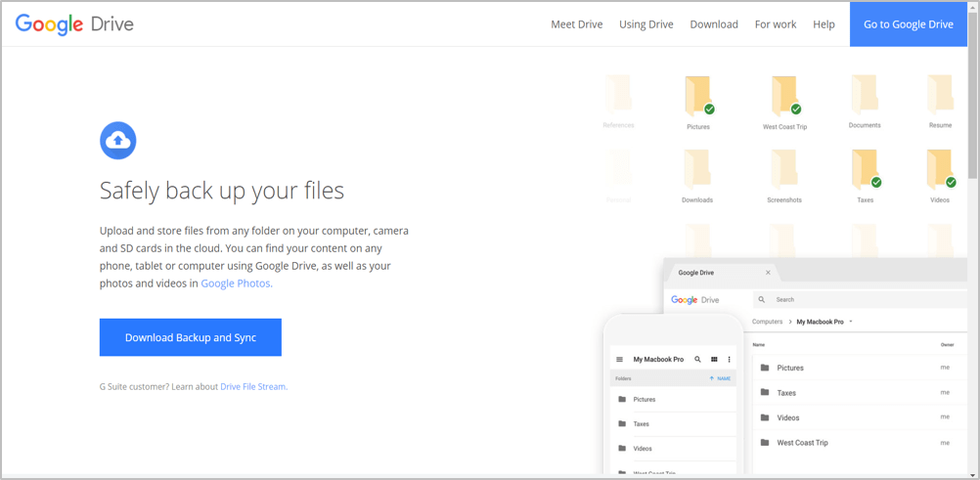Close the Google Drive browser tab in mockup

point(768,273)
